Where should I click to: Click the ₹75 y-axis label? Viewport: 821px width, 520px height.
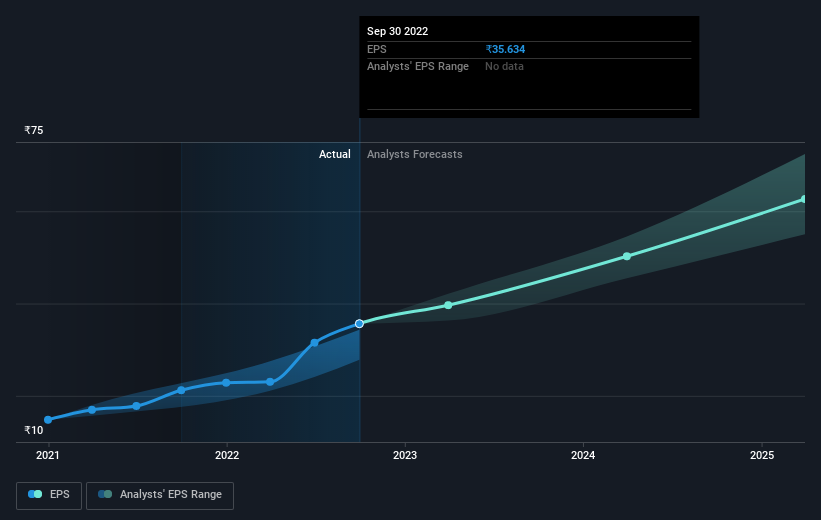tap(34, 130)
